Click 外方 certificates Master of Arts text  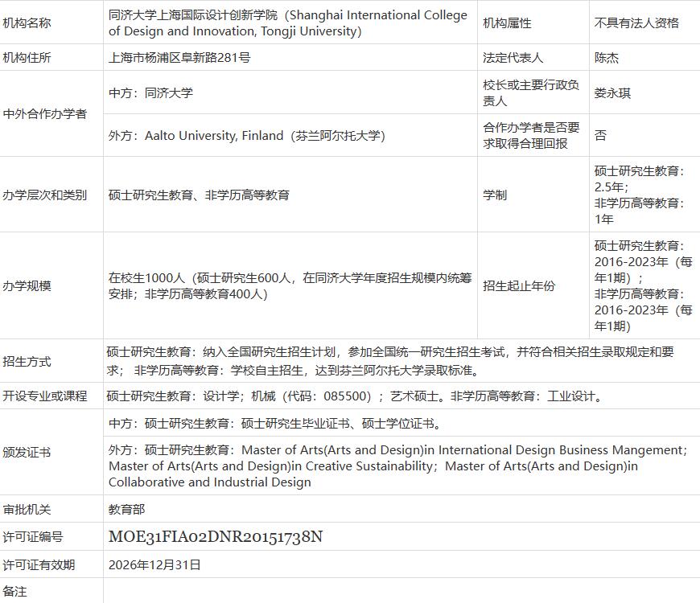tap(398, 466)
